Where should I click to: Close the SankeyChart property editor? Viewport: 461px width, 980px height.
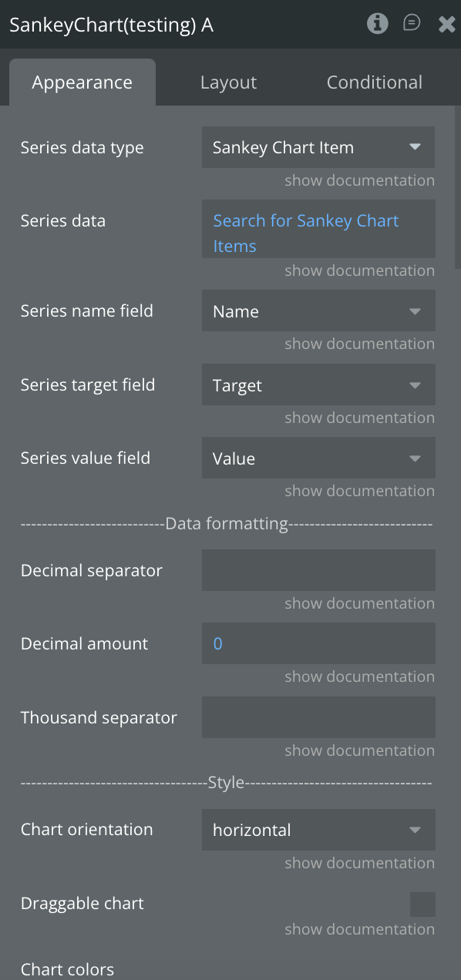point(446,24)
